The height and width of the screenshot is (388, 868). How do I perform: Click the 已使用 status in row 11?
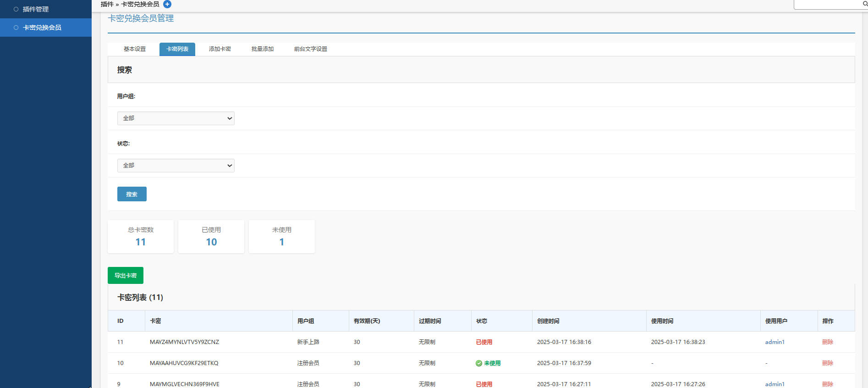(x=484, y=342)
